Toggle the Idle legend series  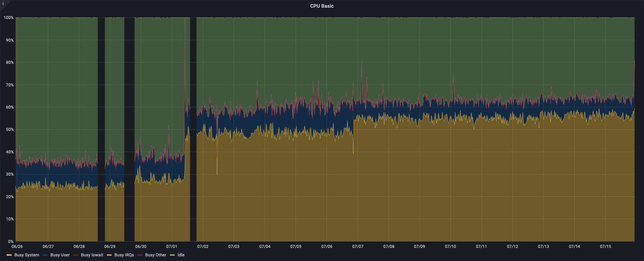[x=181, y=255]
